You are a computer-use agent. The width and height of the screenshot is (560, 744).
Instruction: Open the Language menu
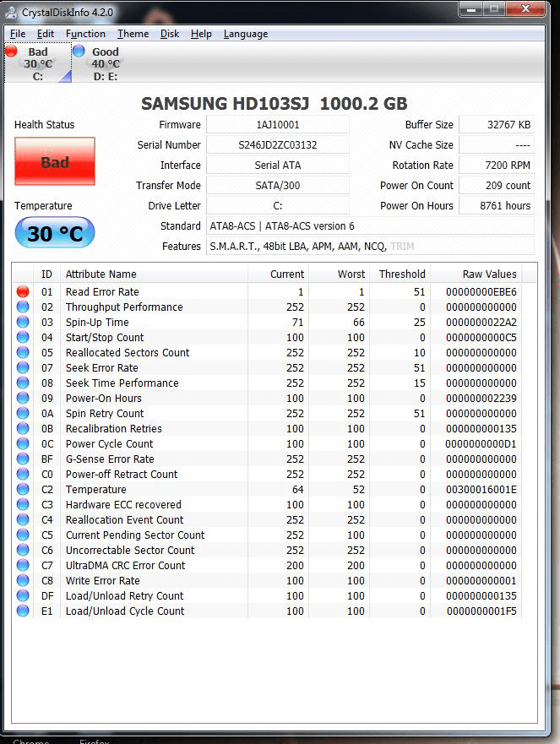pyautogui.click(x=246, y=34)
